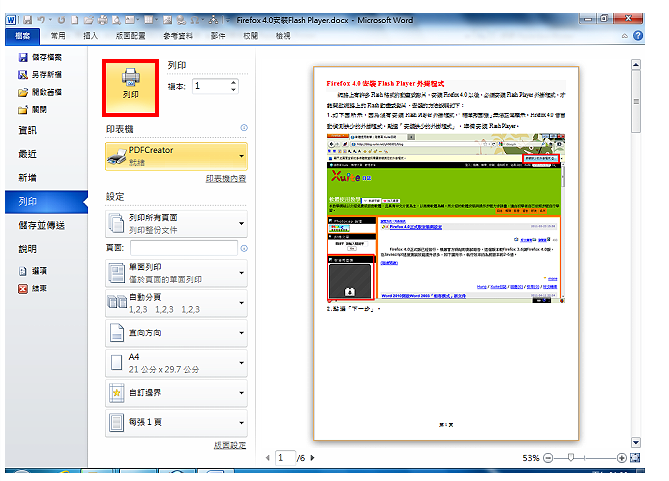Open the 新增 new document section
This screenshot has height=481, width=669.
pyautogui.click(x=28, y=178)
